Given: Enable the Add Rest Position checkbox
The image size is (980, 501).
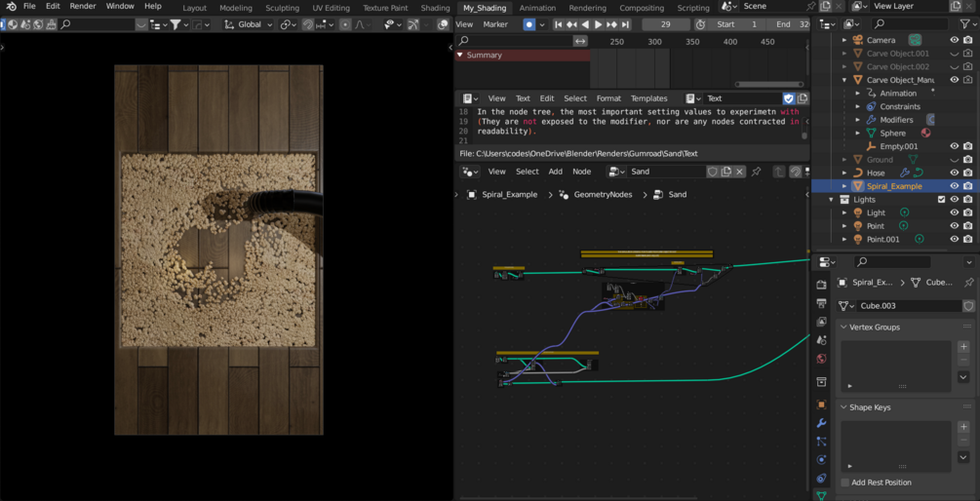Looking at the screenshot, I should click(845, 482).
